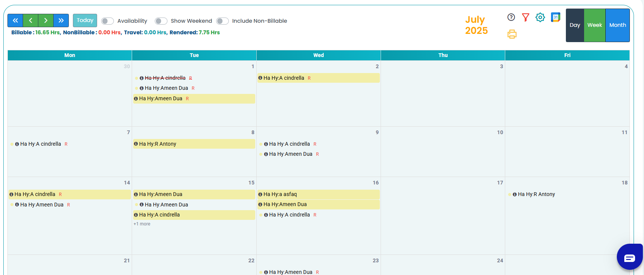This screenshot has width=644, height=275.
Task: Jump forward with the double-right arrow button
Action: [x=61, y=20]
